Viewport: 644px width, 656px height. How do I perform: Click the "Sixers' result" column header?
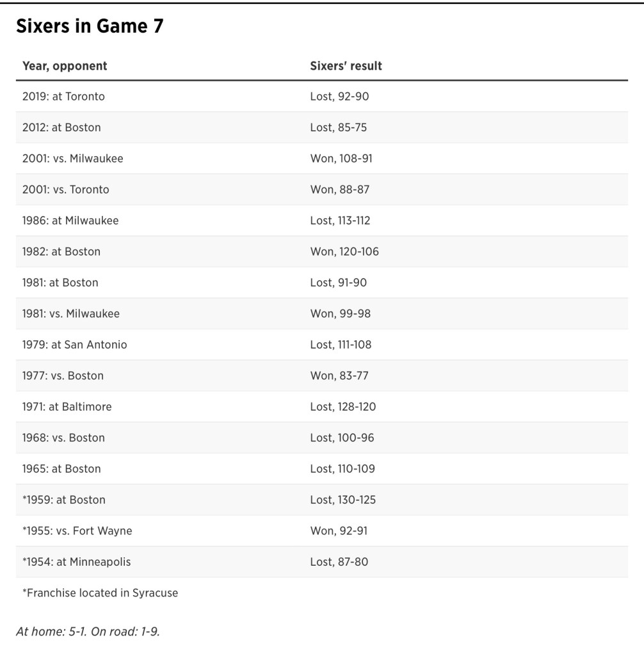pyautogui.click(x=346, y=66)
